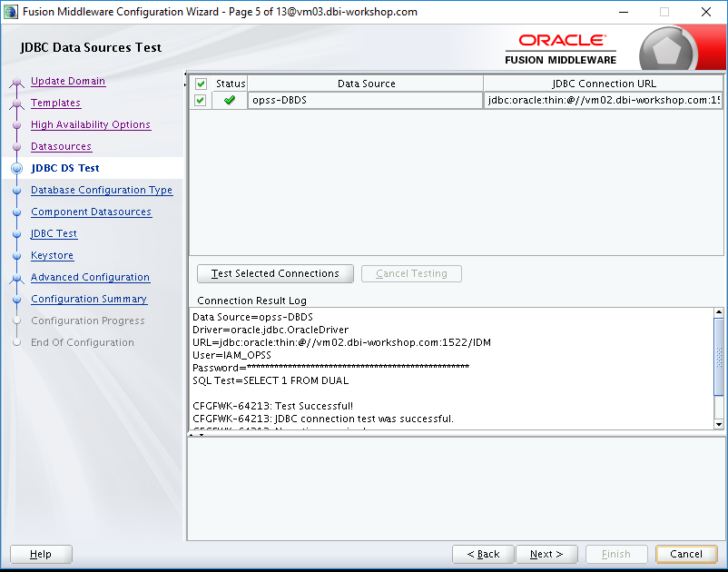Viewport: 728px width, 572px height.
Task: Go to the Templates step
Action: point(55,103)
